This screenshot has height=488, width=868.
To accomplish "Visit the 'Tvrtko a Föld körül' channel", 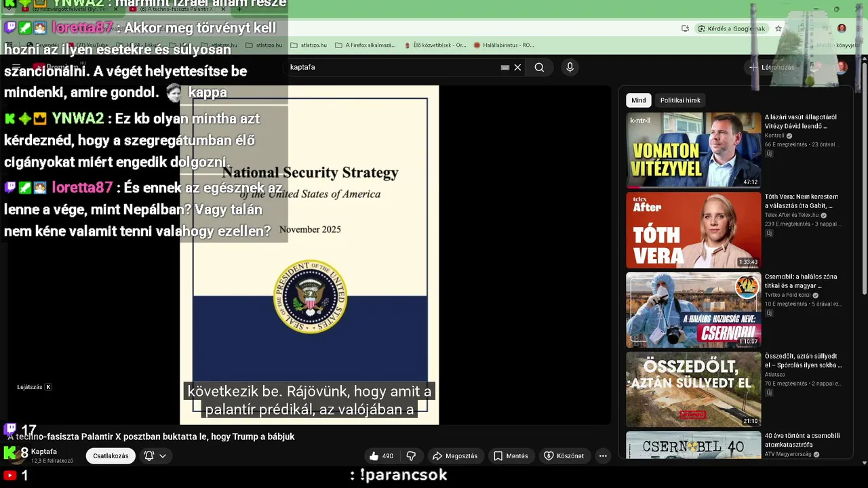I will (787, 296).
